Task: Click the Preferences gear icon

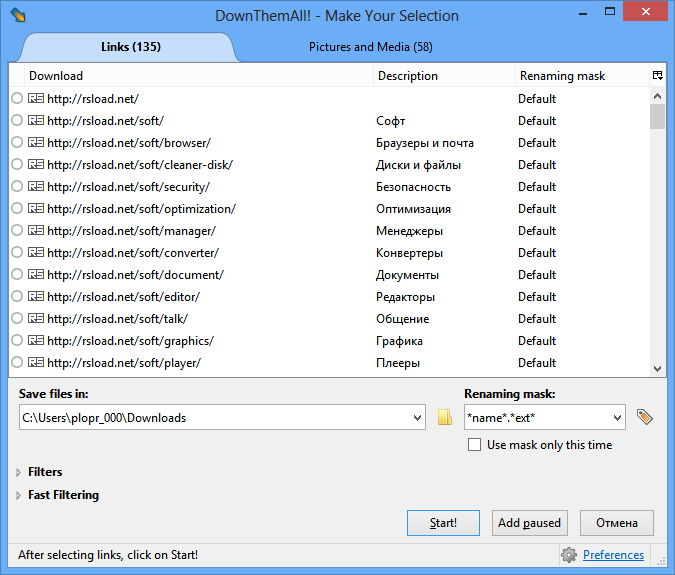Action: tap(569, 555)
